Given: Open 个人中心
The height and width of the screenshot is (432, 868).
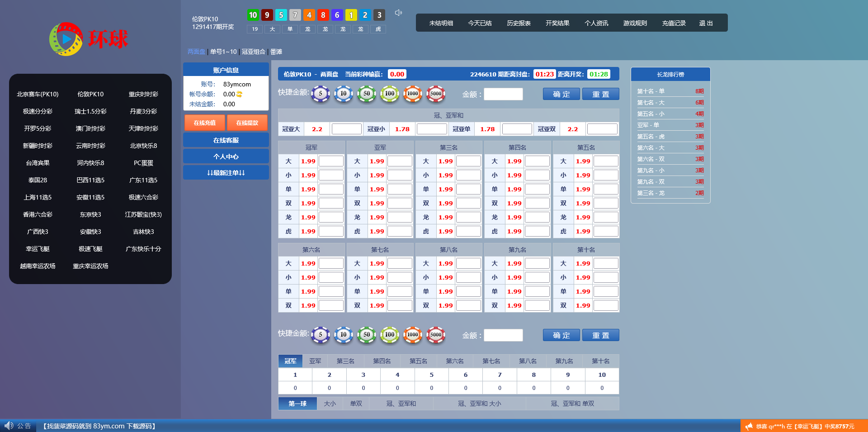Looking at the screenshot, I should click(x=226, y=157).
